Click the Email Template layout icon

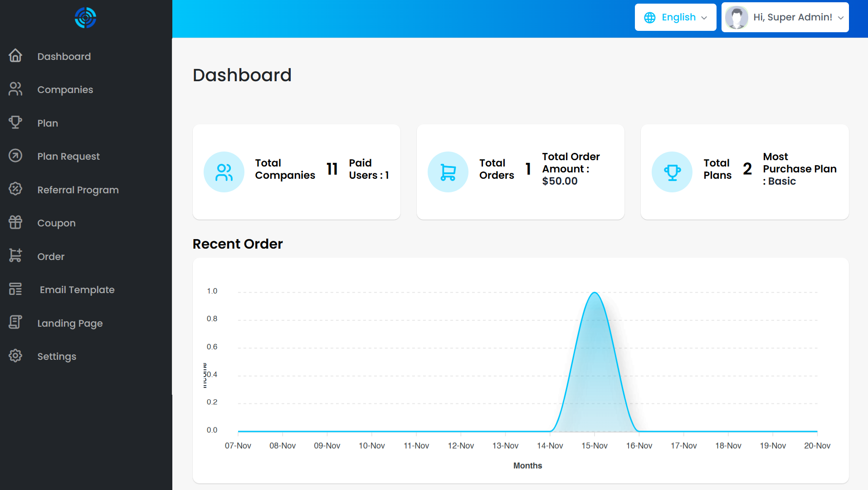(15, 289)
